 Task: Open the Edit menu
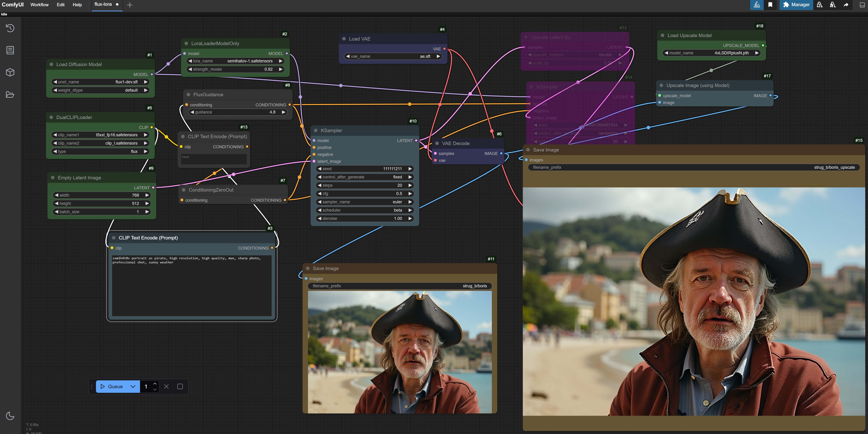point(61,5)
